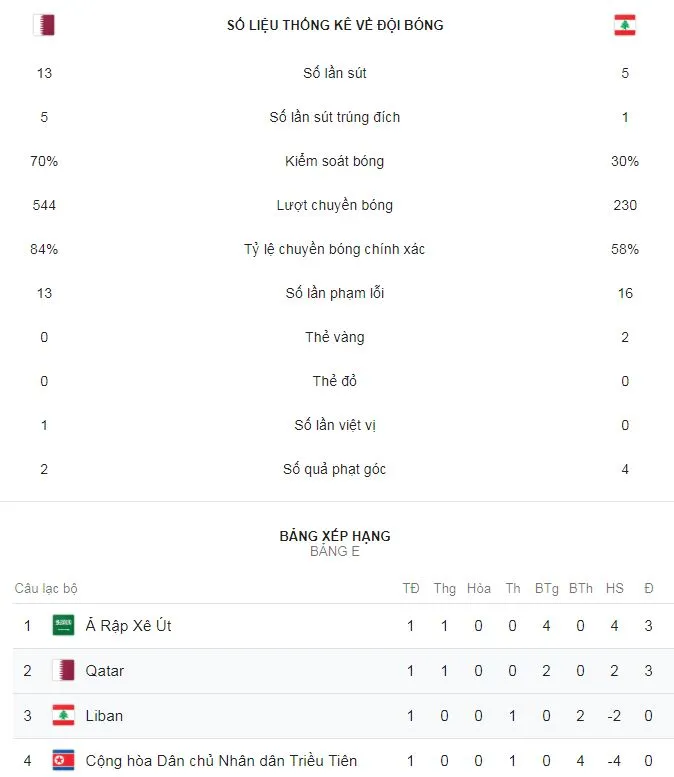Select the Liban team name
674x777 pixels.
tap(104, 716)
